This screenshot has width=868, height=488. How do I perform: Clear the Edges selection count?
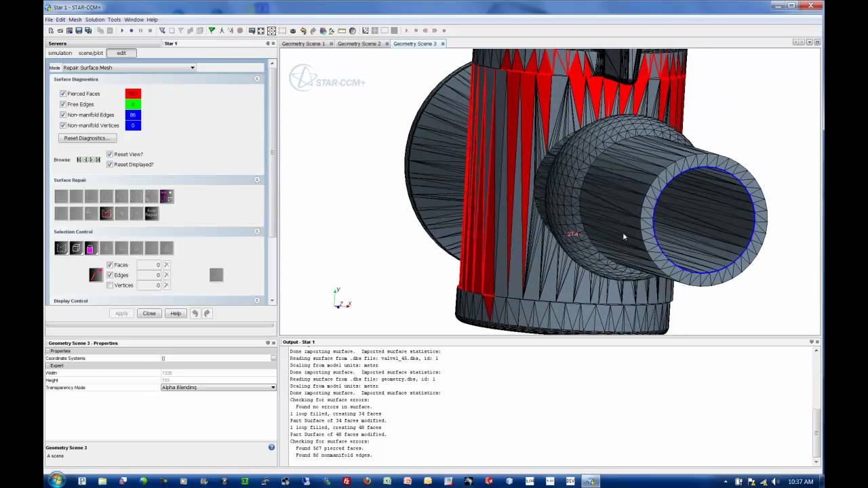click(x=166, y=275)
